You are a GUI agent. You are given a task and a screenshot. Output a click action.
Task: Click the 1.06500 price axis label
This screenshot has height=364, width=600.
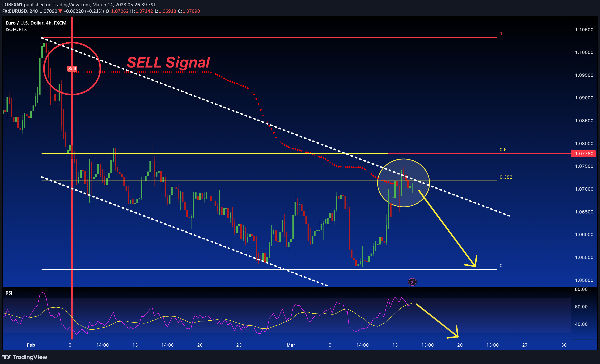coord(584,212)
